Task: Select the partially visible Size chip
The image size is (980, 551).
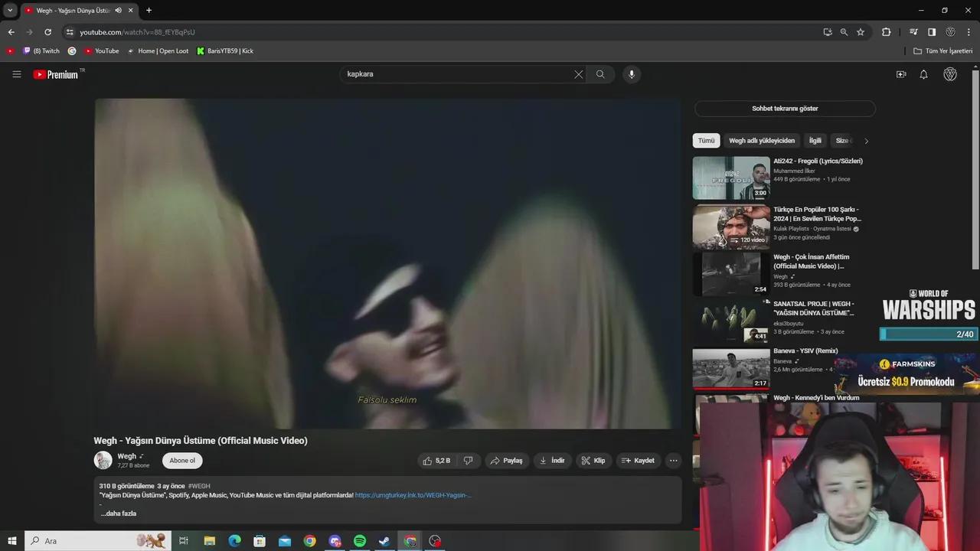Action: pos(842,141)
